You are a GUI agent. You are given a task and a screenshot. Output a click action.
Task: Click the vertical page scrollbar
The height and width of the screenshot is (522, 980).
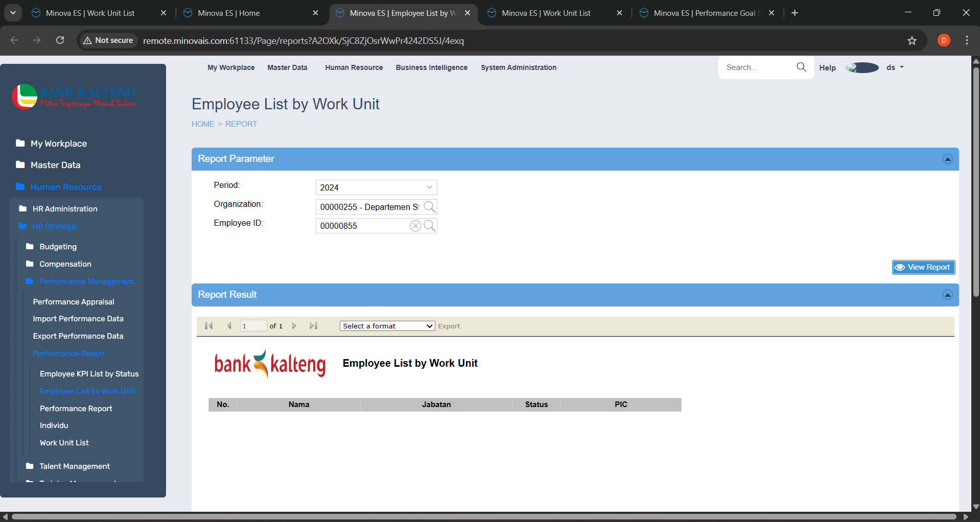[976, 181]
